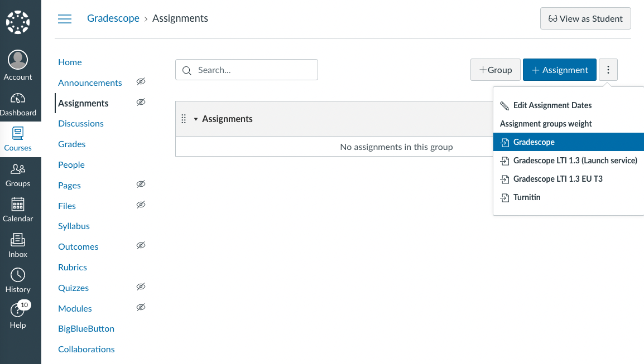
Task: Open the three-dot options menu near Assignment button
Action: point(608,69)
